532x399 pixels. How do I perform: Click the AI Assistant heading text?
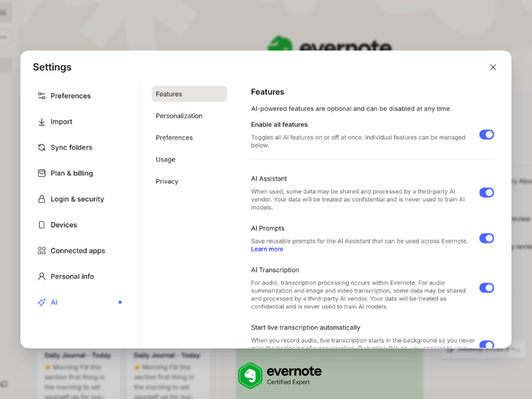click(x=269, y=178)
